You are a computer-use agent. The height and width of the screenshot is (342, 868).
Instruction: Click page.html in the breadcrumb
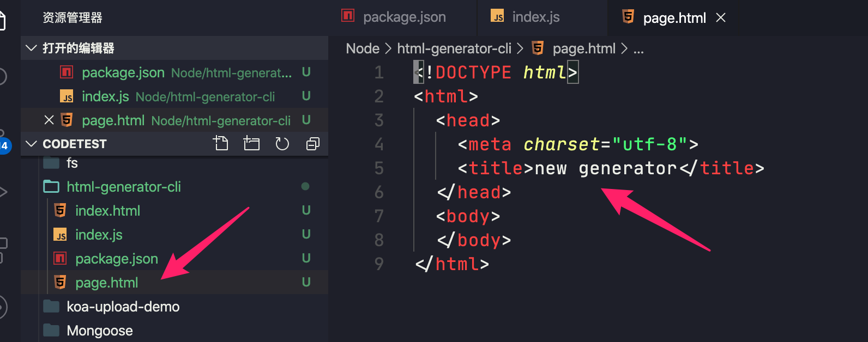pyautogui.click(x=584, y=48)
